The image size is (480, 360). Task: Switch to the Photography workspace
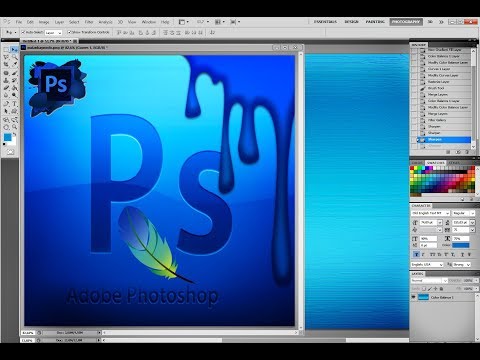pyautogui.click(x=406, y=22)
